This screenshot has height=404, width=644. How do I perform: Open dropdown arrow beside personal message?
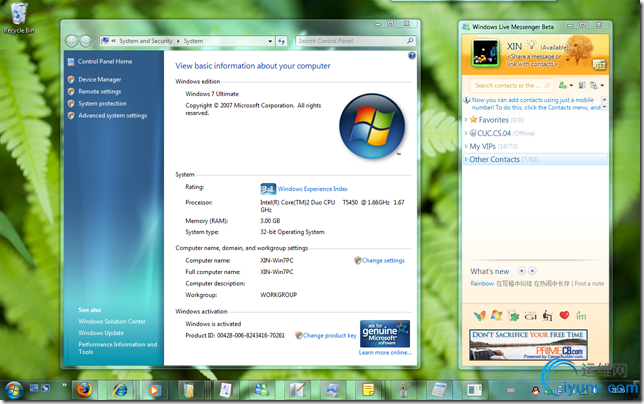(568, 60)
